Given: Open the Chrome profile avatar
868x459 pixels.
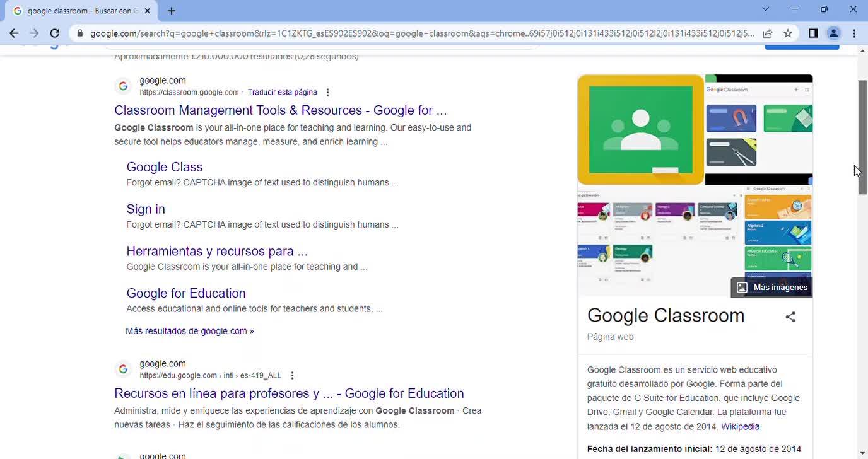Looking at the screenshot, I should (x=833, y=33).
